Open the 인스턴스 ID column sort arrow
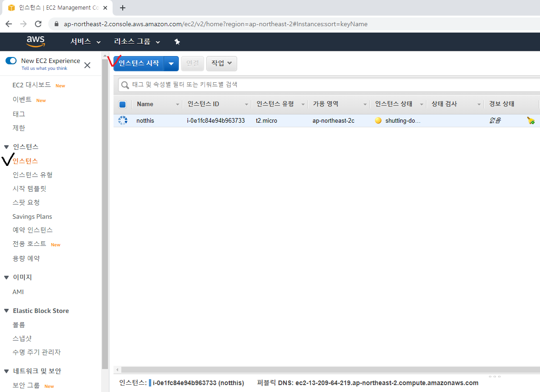The height and width of the screenshot is (392, 540). click(x=246, y=104)
